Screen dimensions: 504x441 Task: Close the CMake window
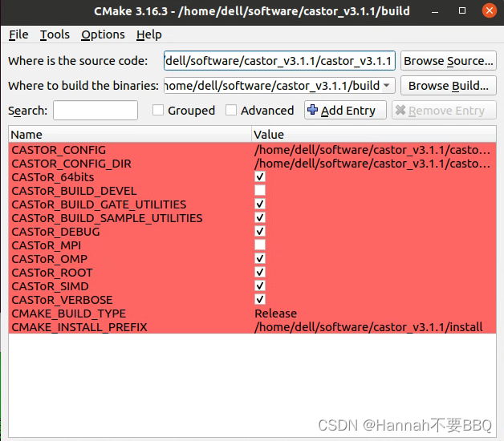pyautogui.click(x=490, y=10)
